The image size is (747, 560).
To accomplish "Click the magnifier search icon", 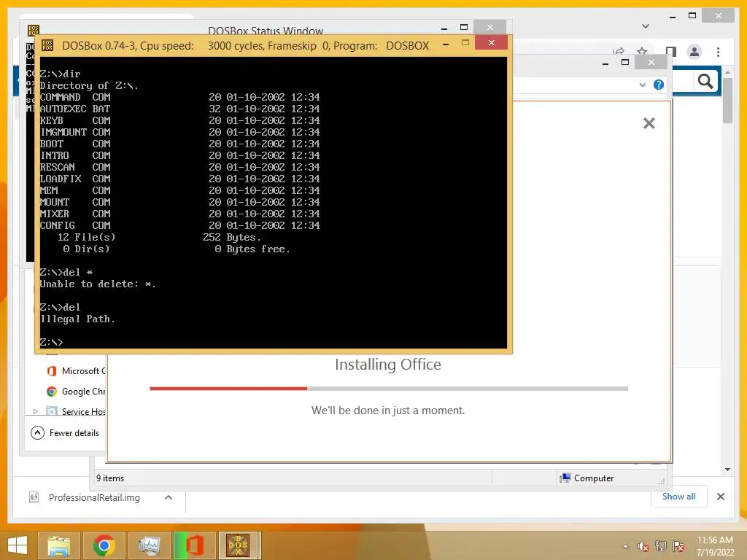I will [x=705, y=82].
